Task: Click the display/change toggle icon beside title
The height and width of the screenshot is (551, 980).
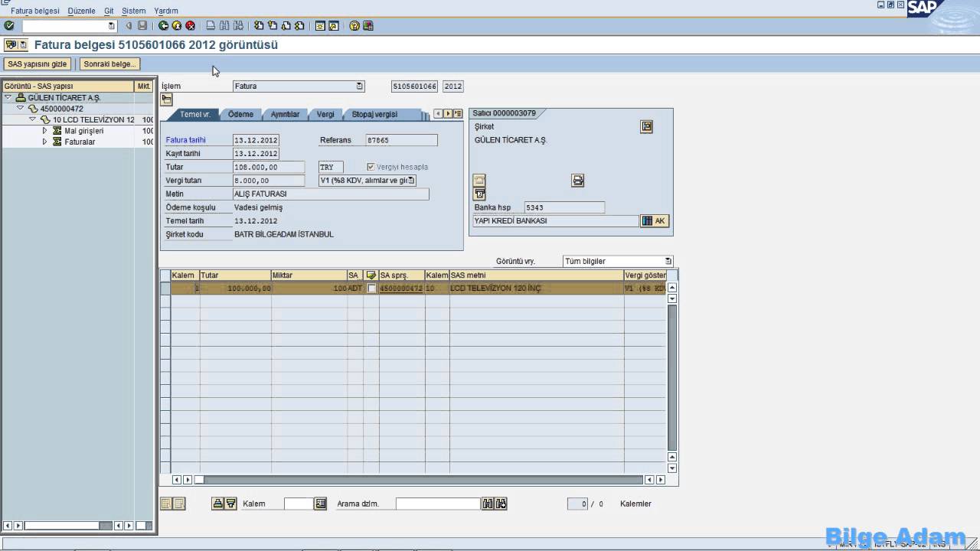Action: point(10,45)
